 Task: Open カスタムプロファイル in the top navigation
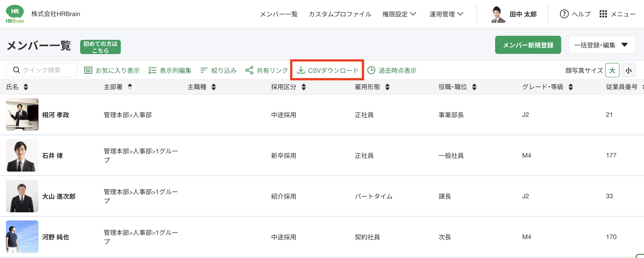point(340,14)
